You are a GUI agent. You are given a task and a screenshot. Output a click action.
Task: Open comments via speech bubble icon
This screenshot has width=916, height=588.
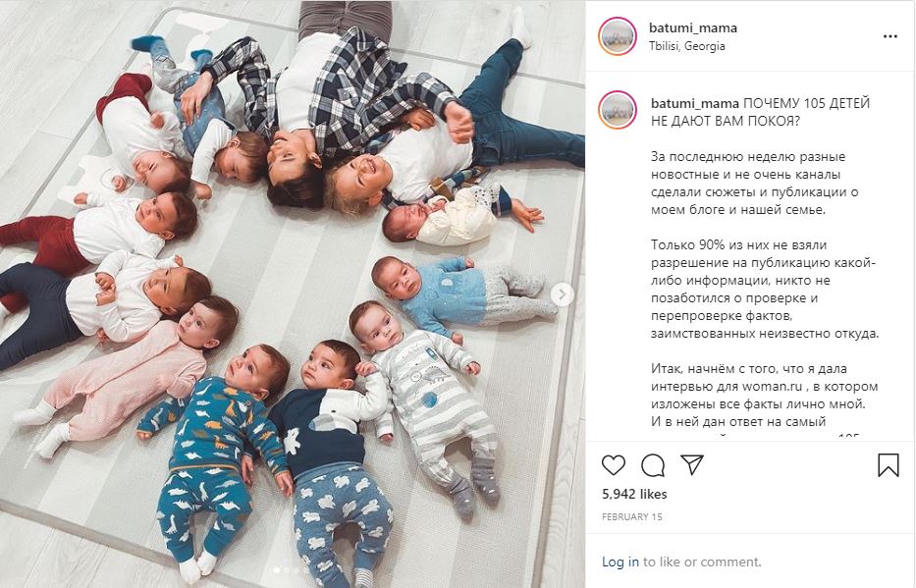coord(653,465)
